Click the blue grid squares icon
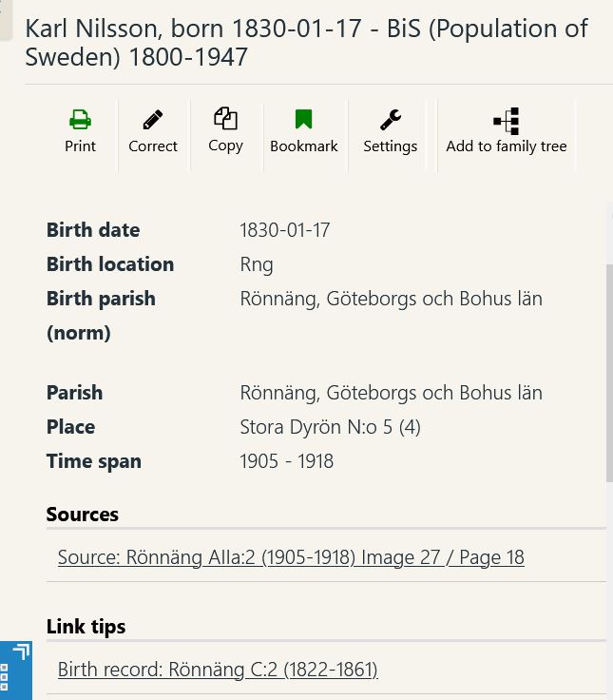Viewport: 613px width, 700px height. 4,677
